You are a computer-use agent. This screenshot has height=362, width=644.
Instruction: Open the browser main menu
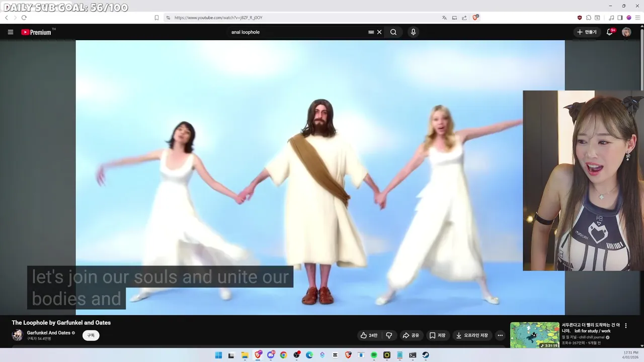pos(637,18)
